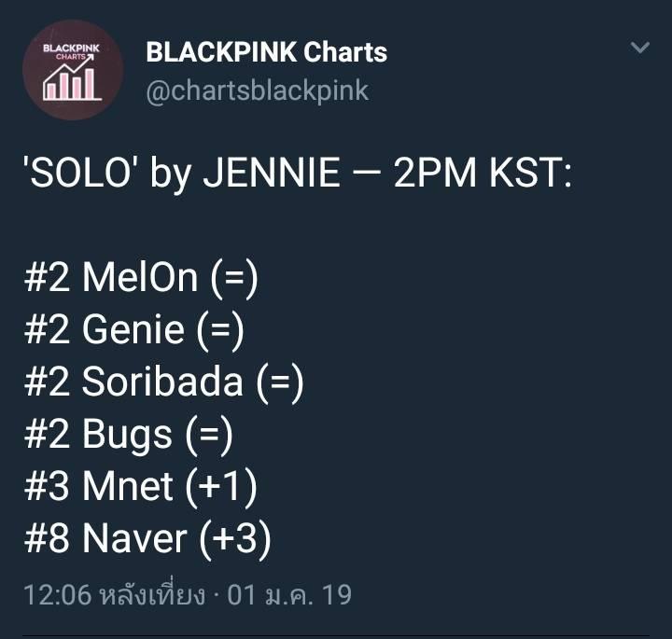This screenshot has width=672, height=639.
Task: Select the Soribada chart word
Action: [x=162, y=382]
